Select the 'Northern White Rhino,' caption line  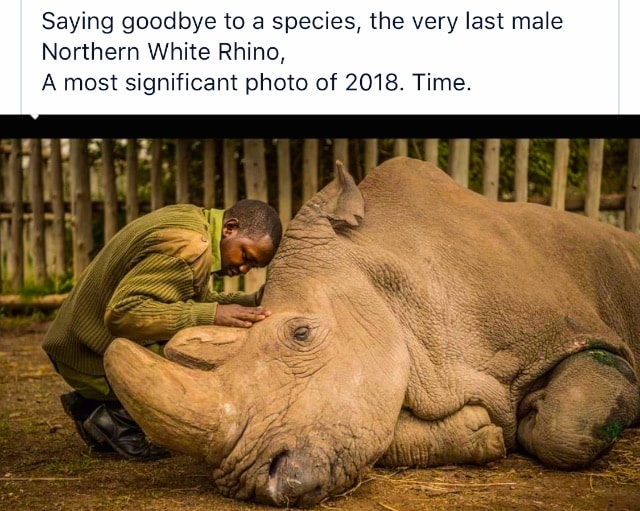(x=163, y=52)
